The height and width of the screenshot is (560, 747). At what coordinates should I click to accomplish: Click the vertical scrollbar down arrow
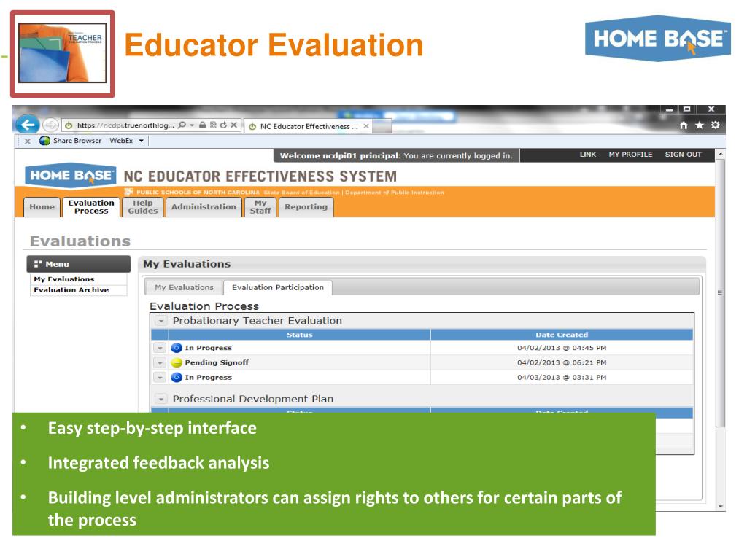[x=720, y=506]
